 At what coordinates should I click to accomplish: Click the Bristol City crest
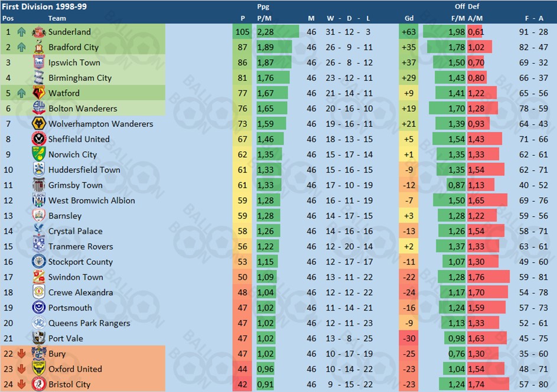click(39, 384)
